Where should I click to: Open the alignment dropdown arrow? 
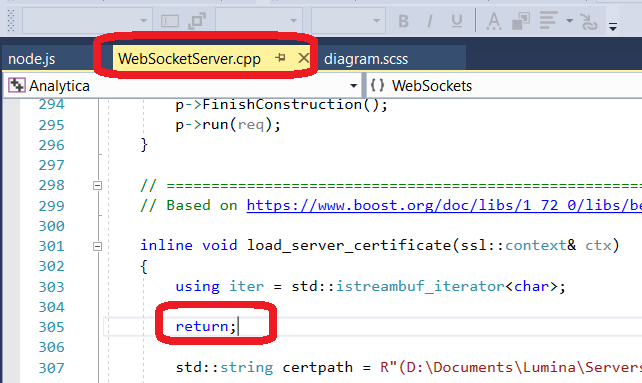point(569,20)
